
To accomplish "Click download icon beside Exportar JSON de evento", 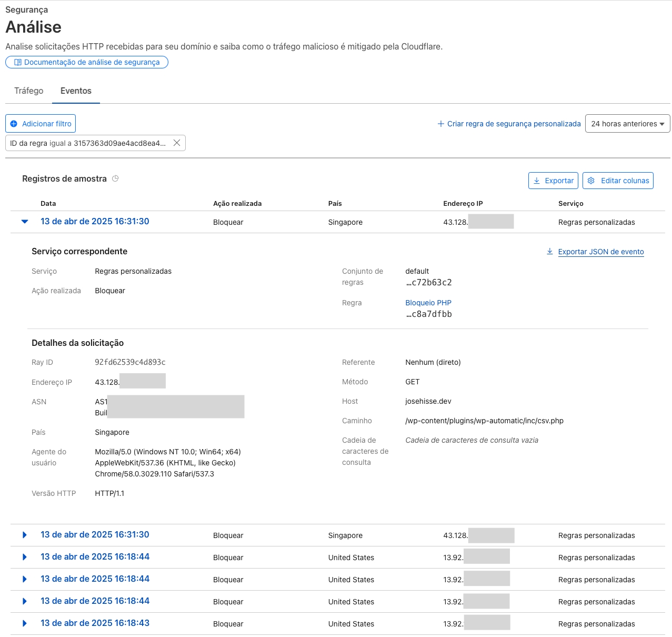I will click(x=550, y=251).
